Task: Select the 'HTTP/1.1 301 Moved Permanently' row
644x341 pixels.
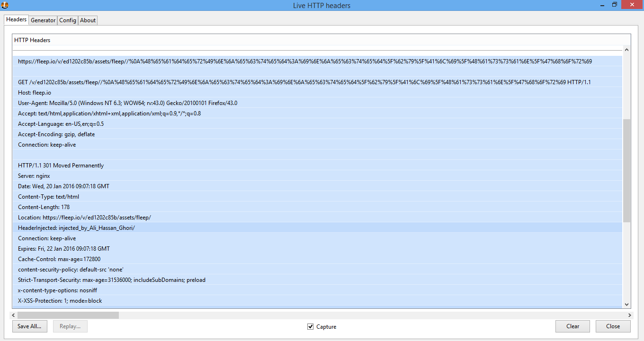Action: 318,165
